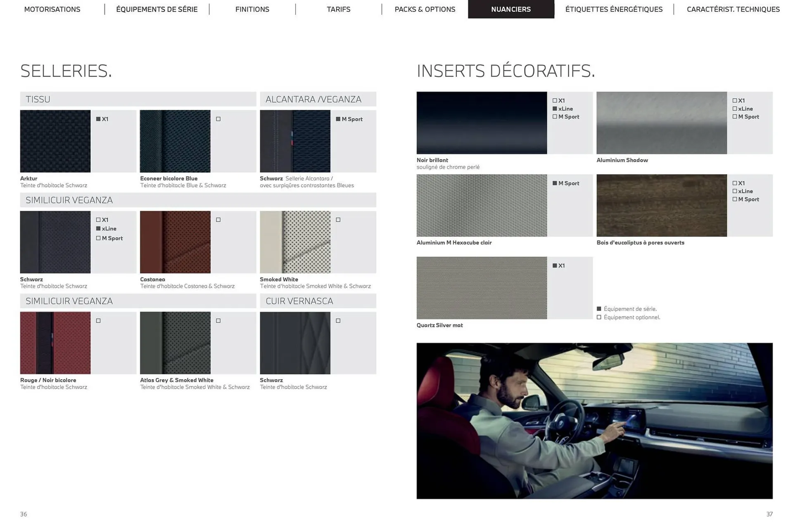Enable the xLine option for Aluminium Shadow
This screenshot has width=793, height=532.
click(735, 109)
